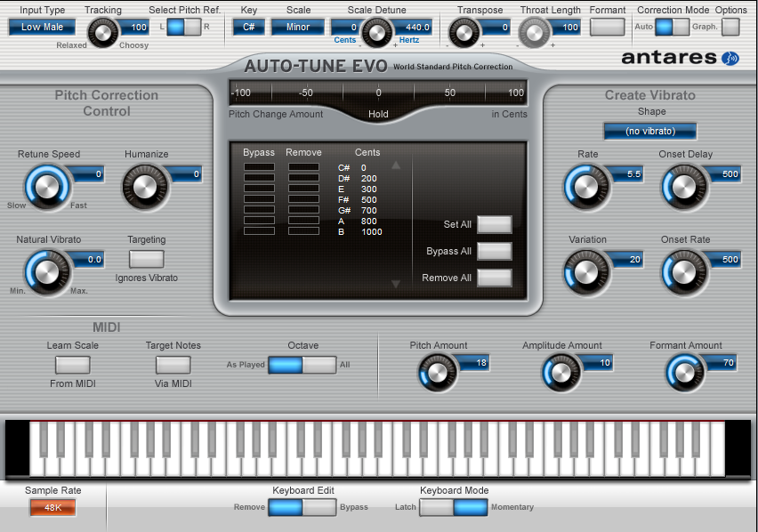This screenshot has height=532, width=758.
Task: Click the 48K Sample Rate button
Action: point(52,508)
